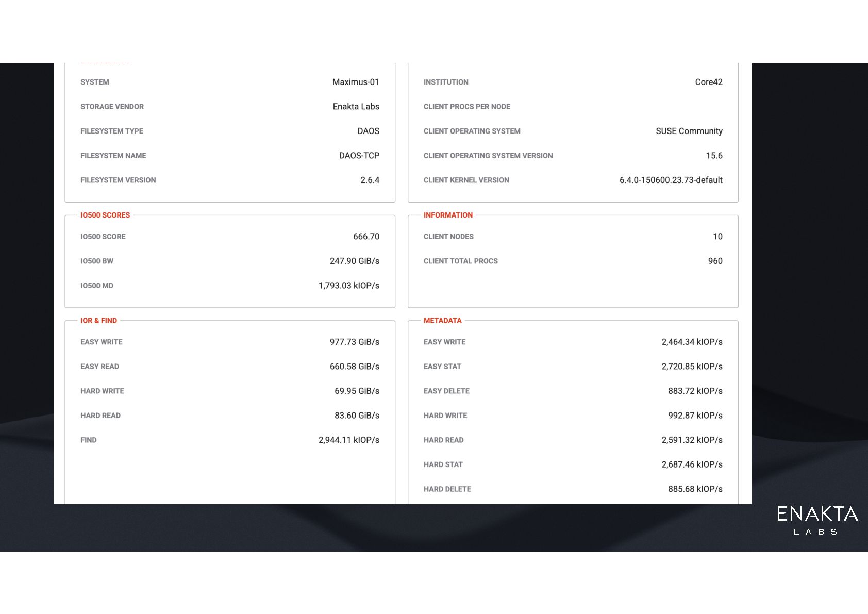Image resolution: width=868 pixels, height=614 pixels.
Task: Select the client nodes value '10'
Action: pos(718,237)
